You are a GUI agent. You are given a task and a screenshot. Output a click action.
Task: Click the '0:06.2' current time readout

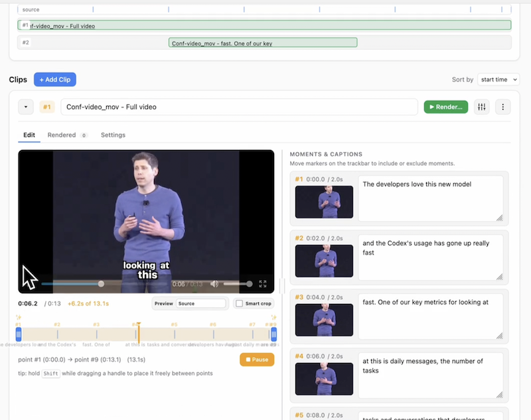tap(28, 304)
